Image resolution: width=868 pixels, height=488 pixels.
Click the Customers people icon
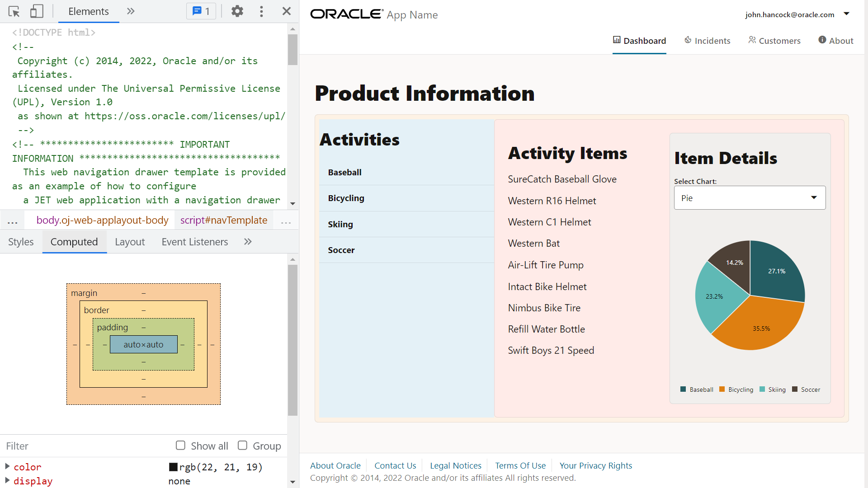tap(752, 40)
